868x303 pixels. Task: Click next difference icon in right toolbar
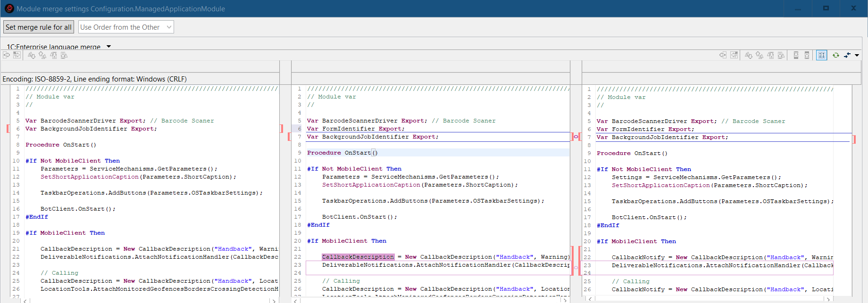[x=749, y=55]
